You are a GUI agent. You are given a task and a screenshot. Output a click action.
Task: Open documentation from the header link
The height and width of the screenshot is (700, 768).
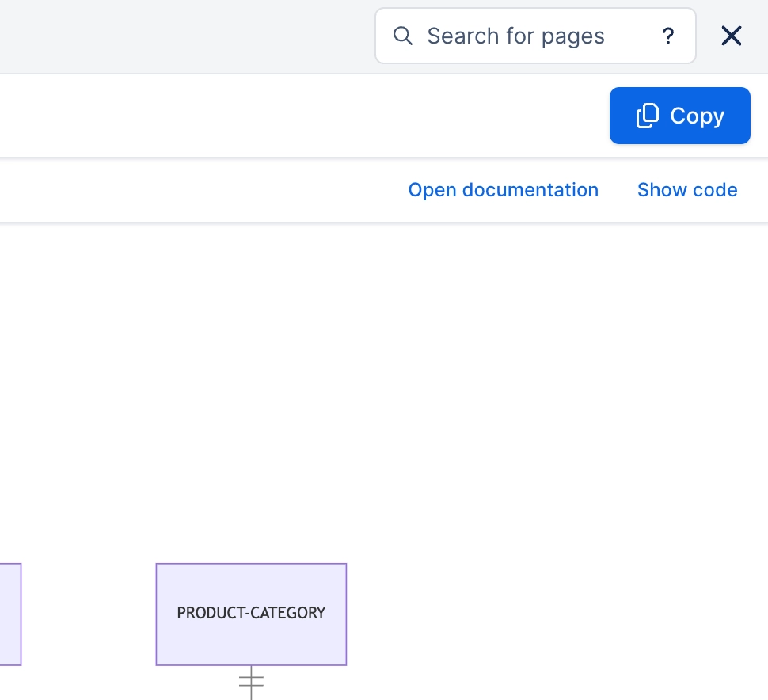click(x=503, y=190)
